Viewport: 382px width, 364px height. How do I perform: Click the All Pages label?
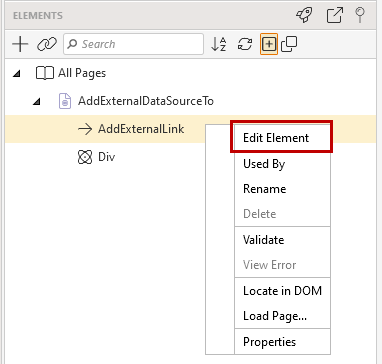coord(82,73)
